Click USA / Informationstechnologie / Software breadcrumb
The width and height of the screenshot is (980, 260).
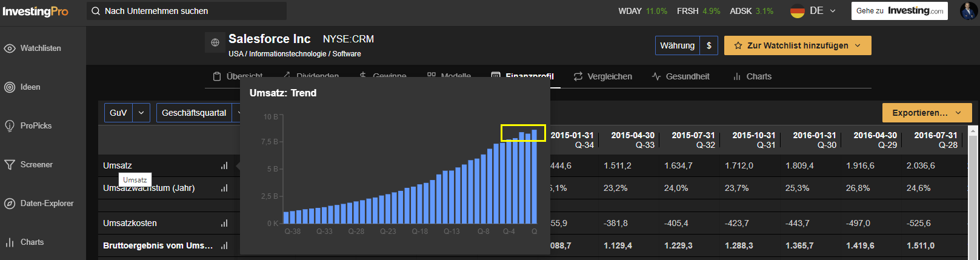[295, 54]
